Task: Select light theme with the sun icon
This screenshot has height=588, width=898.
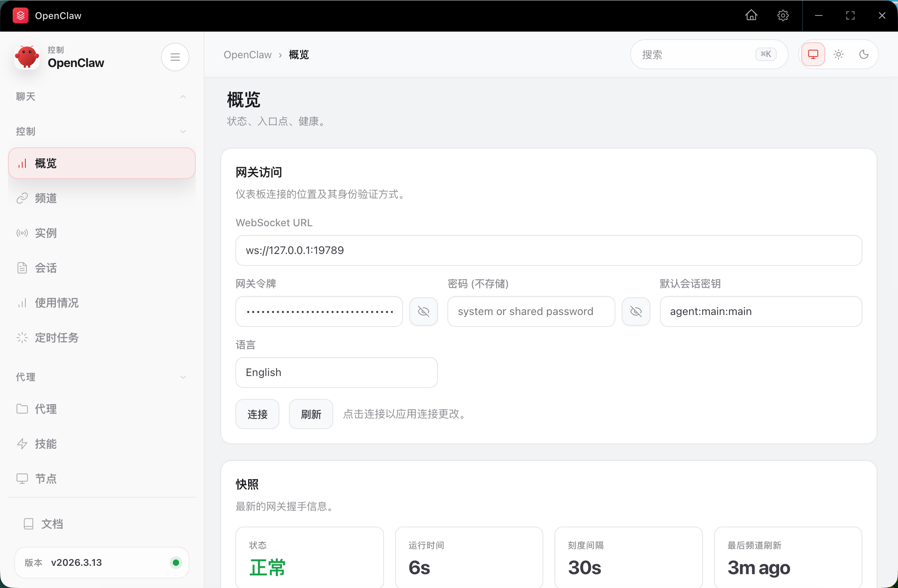Action: [x=838, y=54]
